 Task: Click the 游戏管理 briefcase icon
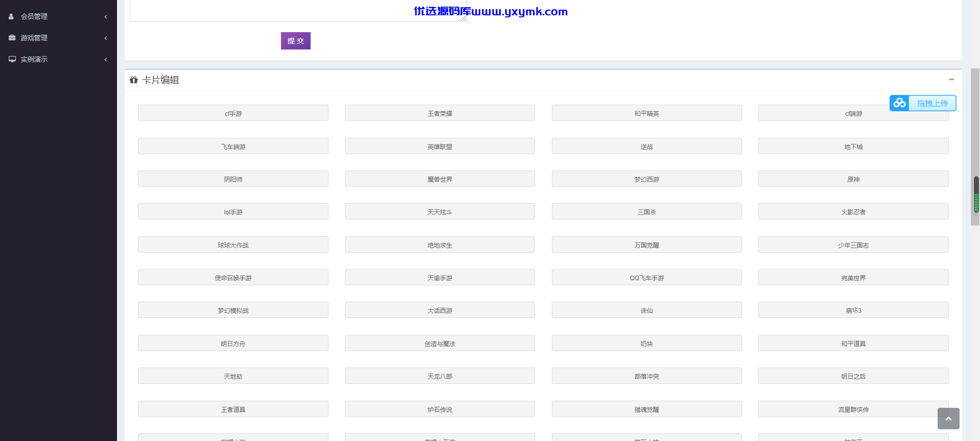coord(12,38)
